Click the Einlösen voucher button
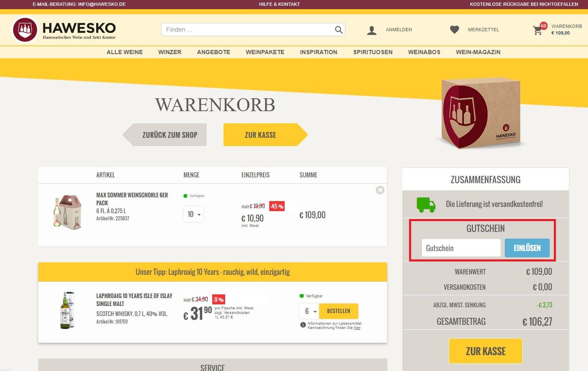Image resolution: width=588 pixels, height=371 pixels. point(527,248)
